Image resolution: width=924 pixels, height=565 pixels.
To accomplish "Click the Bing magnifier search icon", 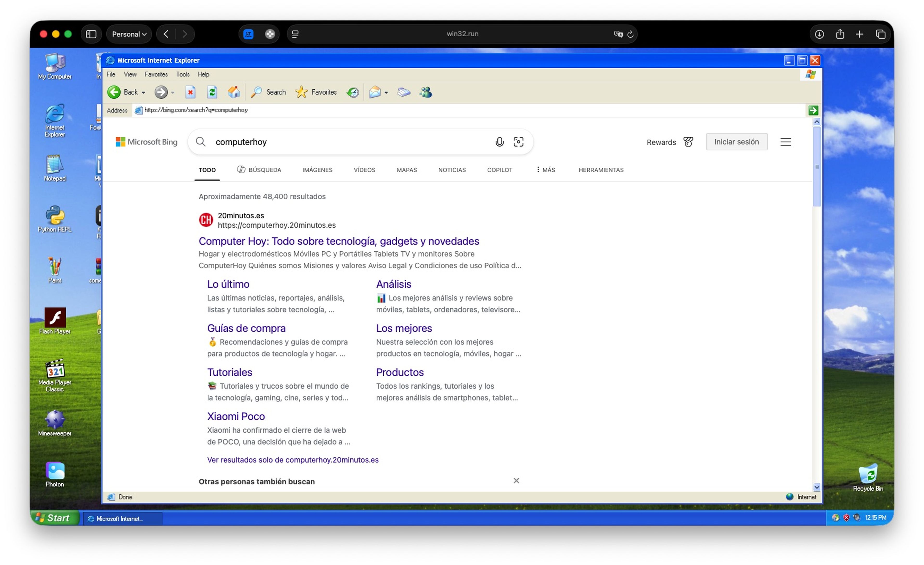I will click(201, 142).
